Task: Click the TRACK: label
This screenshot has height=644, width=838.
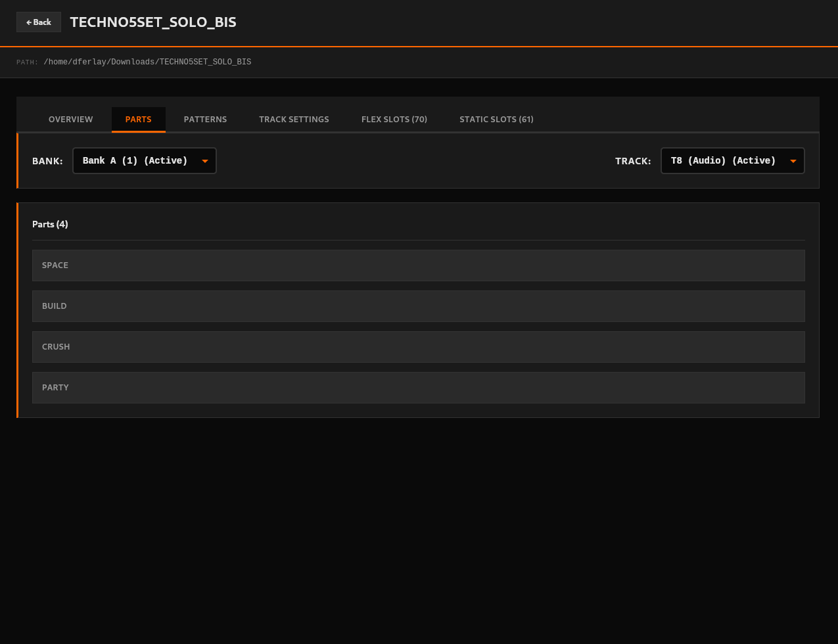Action: [x=633, y=161]
